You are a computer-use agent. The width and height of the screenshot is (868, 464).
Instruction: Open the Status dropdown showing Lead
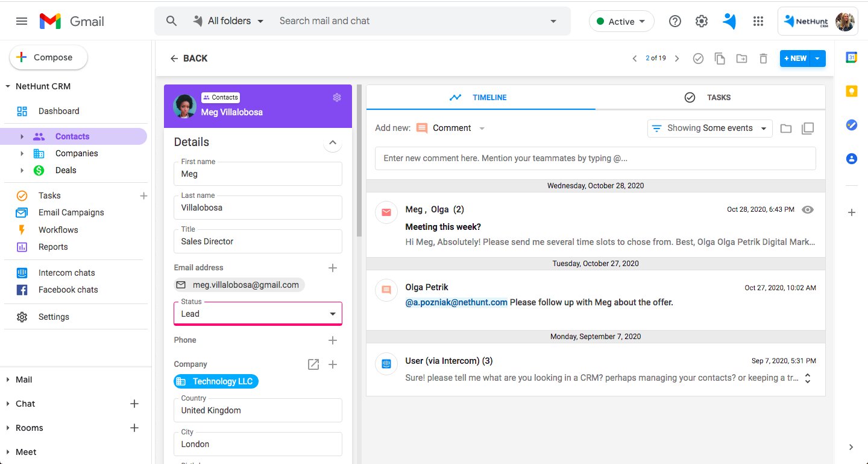[258, 314]
